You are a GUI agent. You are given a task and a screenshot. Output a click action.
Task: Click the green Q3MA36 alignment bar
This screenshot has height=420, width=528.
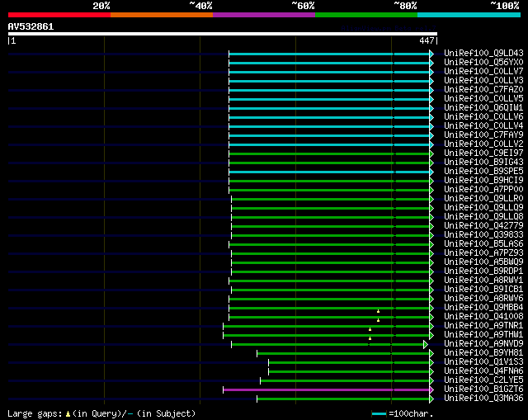(x=343, y=399)
